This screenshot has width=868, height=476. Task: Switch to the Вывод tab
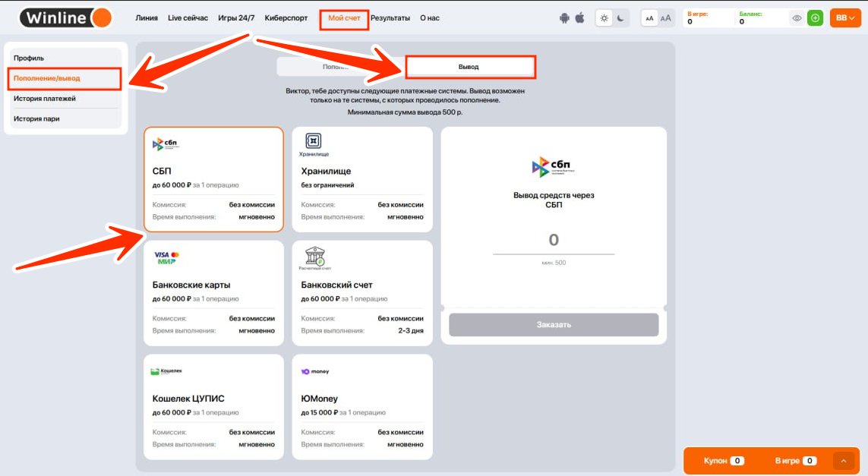click(x=470, y=67)
